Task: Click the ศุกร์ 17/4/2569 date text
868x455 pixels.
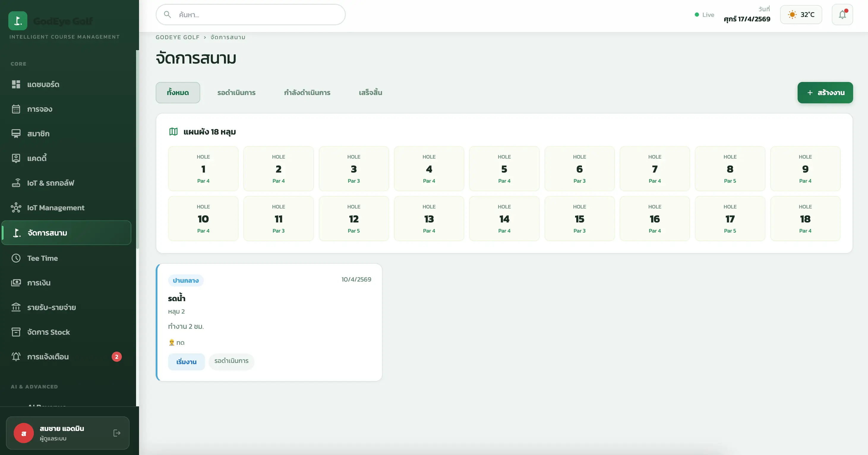Action: point(747,19)
